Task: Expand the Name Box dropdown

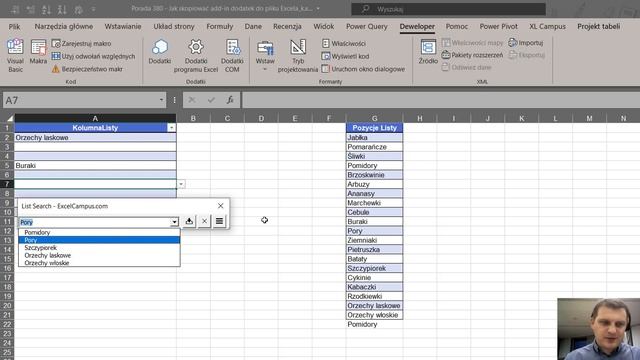Action: click(161, 100)
